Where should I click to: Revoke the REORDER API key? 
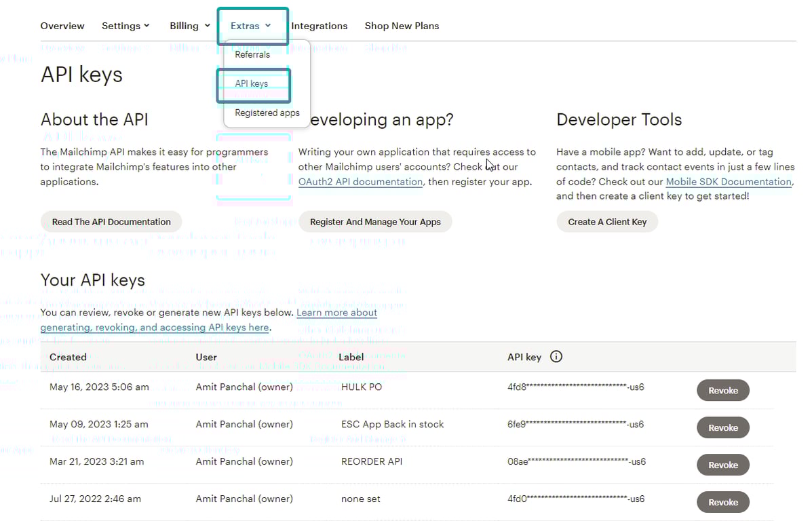coord(722,465)
